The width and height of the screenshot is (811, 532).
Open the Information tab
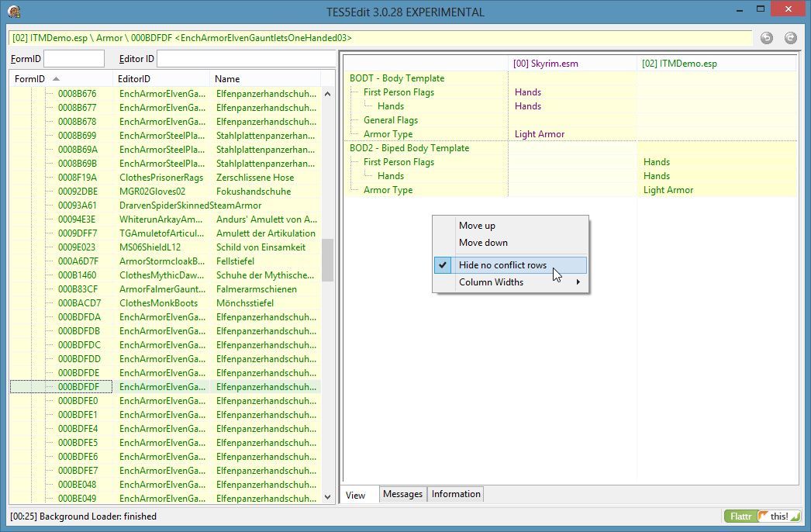tap(456, 494)
